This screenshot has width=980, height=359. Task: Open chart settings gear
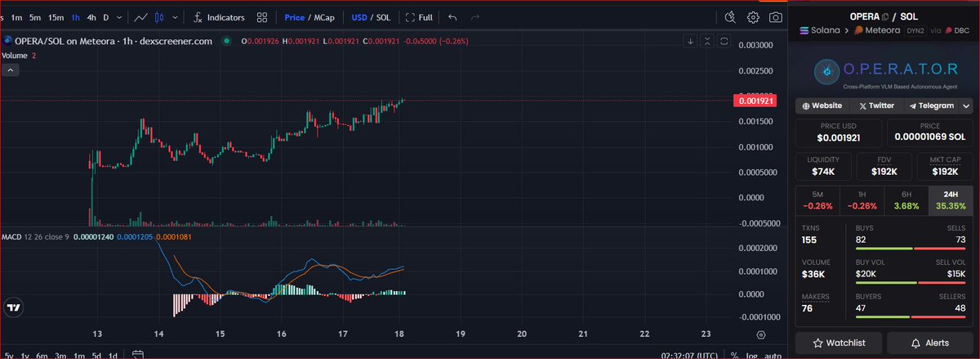tap(753, 17)
